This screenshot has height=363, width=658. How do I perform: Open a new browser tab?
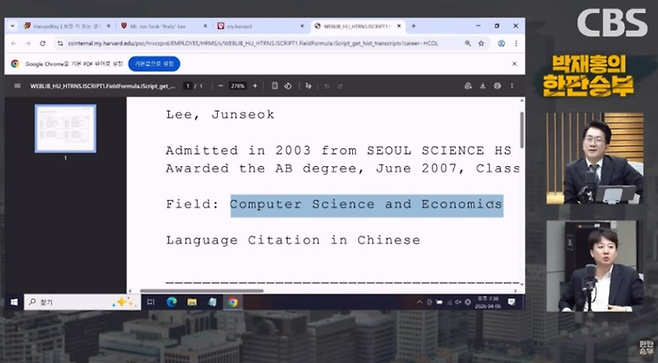pos(413,26)
